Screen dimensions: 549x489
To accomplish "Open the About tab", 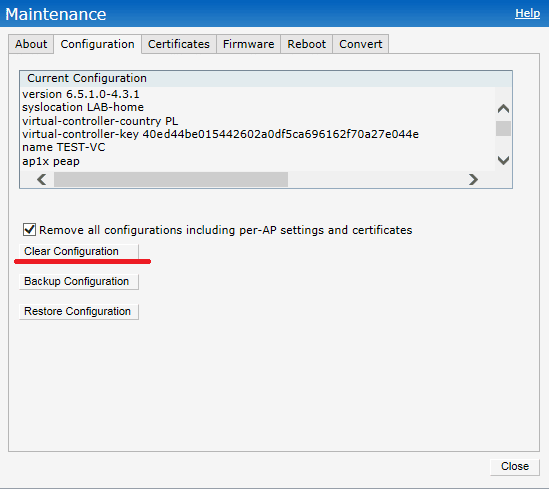I will pyautogui.click(x=31, y=44).
